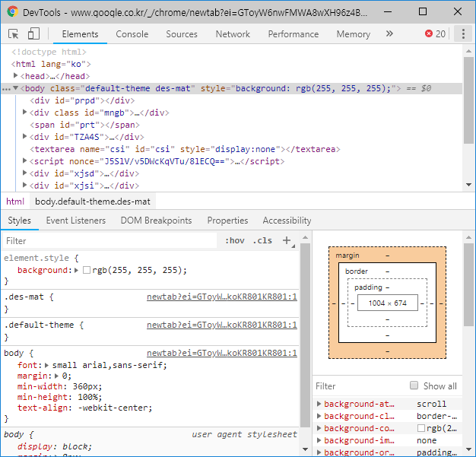Expand the margin shorthand in body rule
This screenshot has height=457, width=476.
click(x=56, y=376)
